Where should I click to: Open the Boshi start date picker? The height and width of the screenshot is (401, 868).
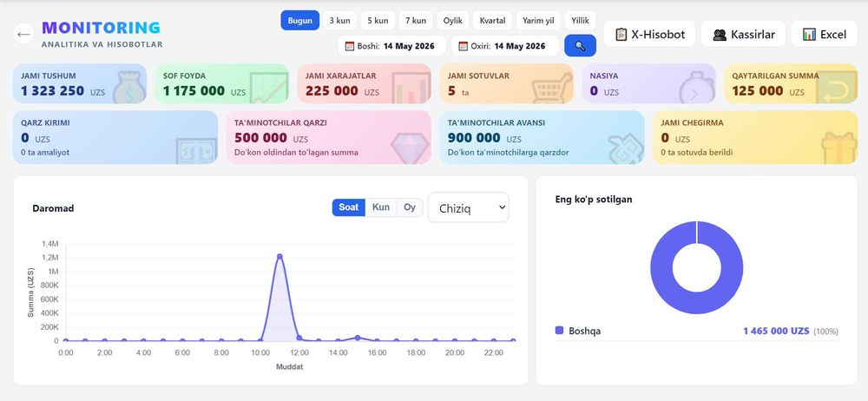(x=392, y=46)
